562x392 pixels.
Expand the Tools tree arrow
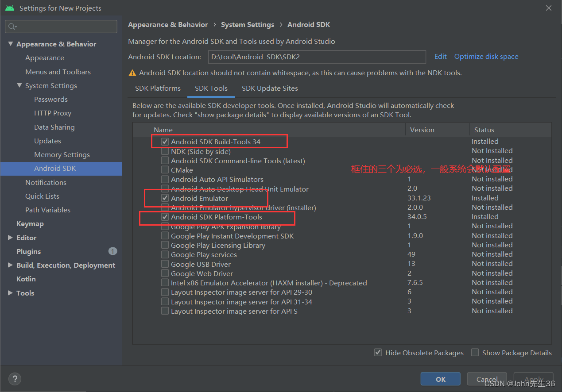[10, 293]
